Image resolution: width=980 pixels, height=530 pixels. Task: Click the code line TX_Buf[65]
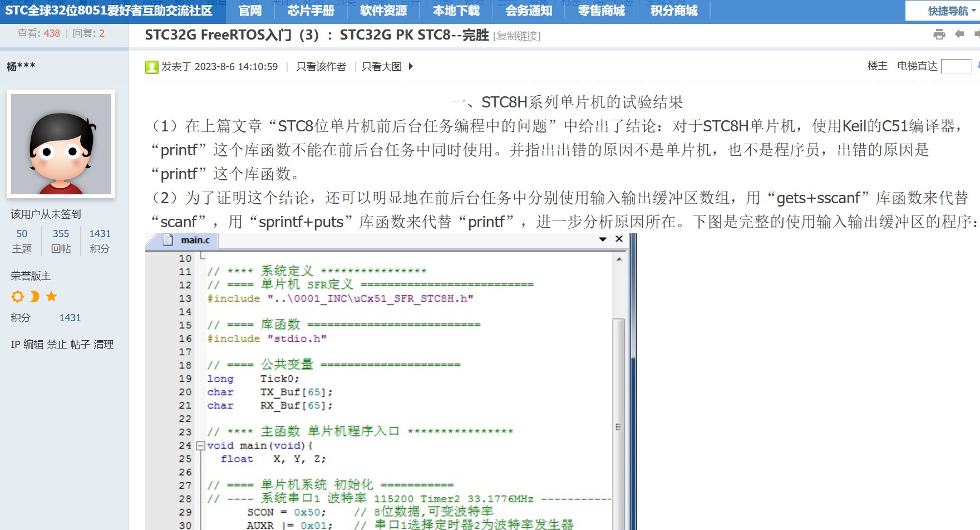tap(270, 392)
